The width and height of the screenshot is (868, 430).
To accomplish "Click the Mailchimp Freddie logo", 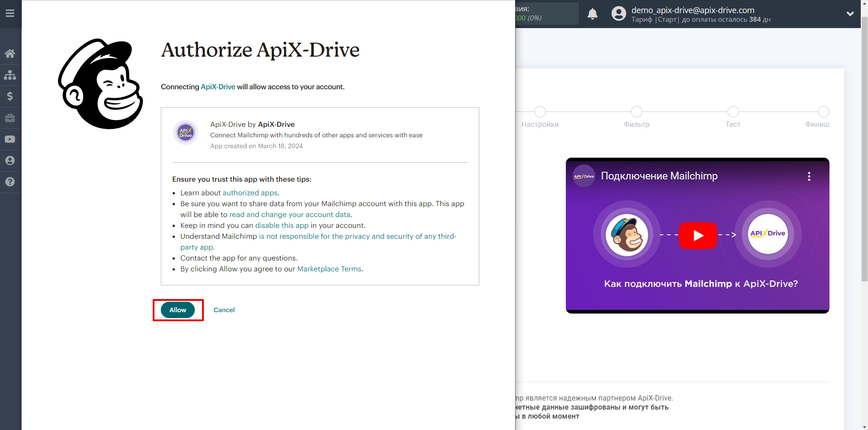I will coord(101,84).
